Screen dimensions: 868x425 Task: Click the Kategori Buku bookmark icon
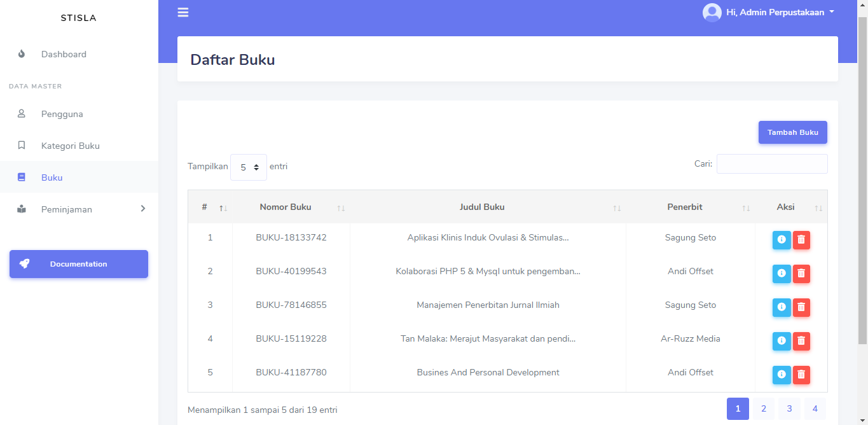(x=21, y=146)
